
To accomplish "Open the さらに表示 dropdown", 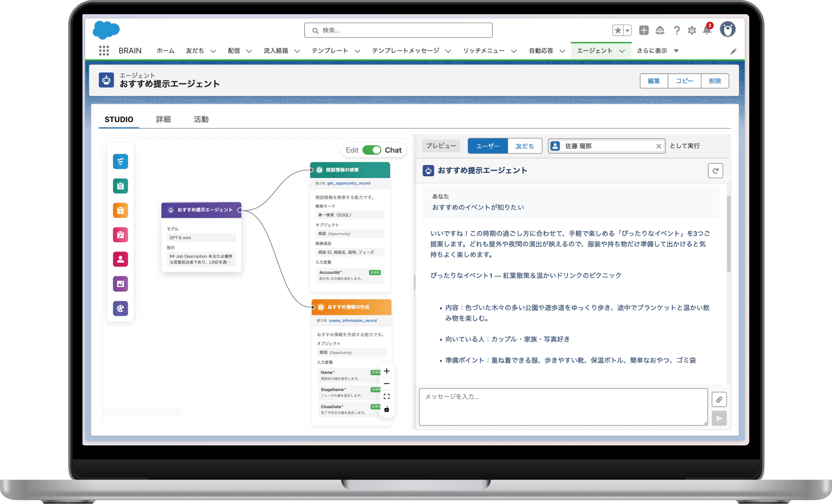I will coord(676,51).
